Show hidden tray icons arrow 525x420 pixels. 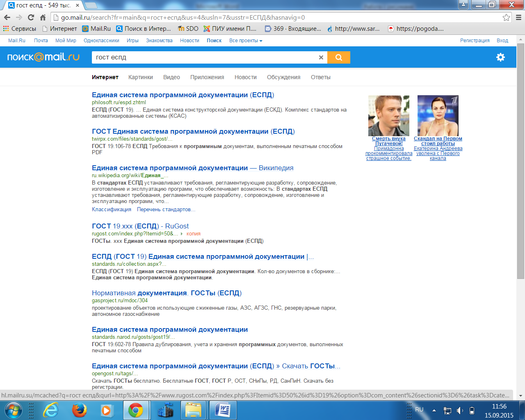pyautogui.click(x=434, y=410)
